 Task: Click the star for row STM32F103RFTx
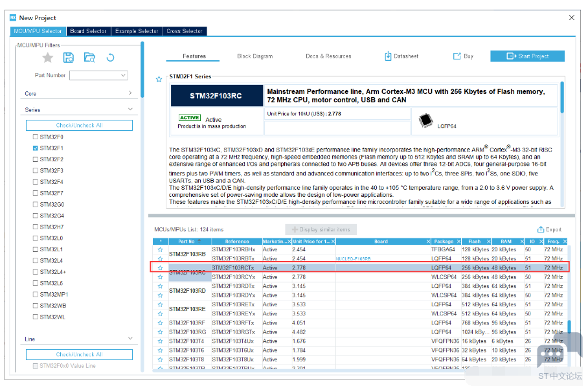161,323
